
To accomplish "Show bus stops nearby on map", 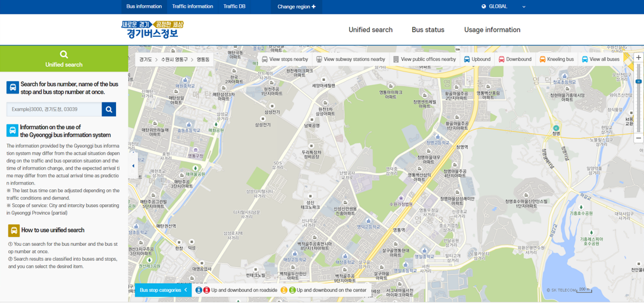I will tap(285, 60).
